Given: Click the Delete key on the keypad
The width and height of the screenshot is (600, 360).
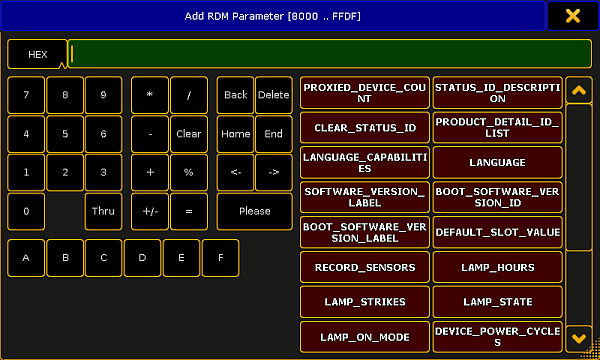Looking at the screenshot, I should click(274, 95).
